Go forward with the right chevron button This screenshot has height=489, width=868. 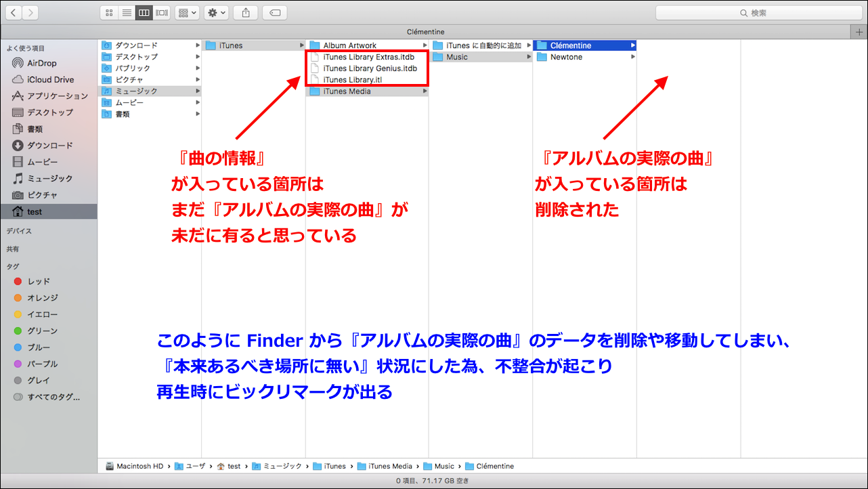click(30, 12)
